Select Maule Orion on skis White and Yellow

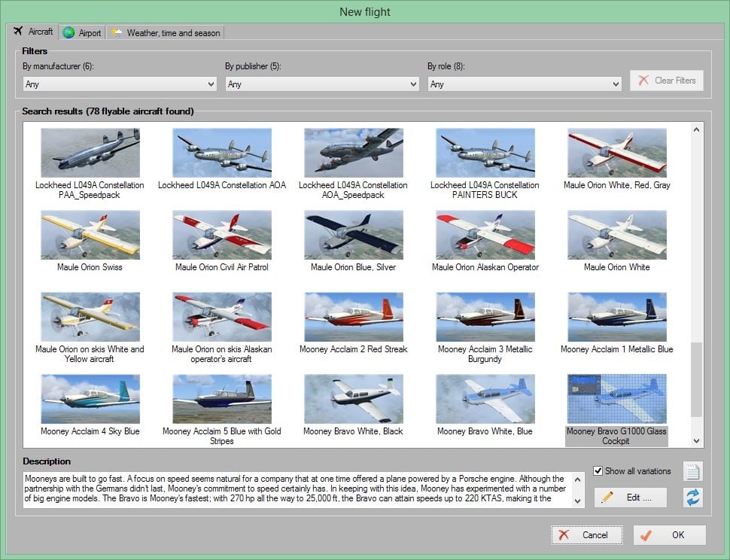(90, 317)
